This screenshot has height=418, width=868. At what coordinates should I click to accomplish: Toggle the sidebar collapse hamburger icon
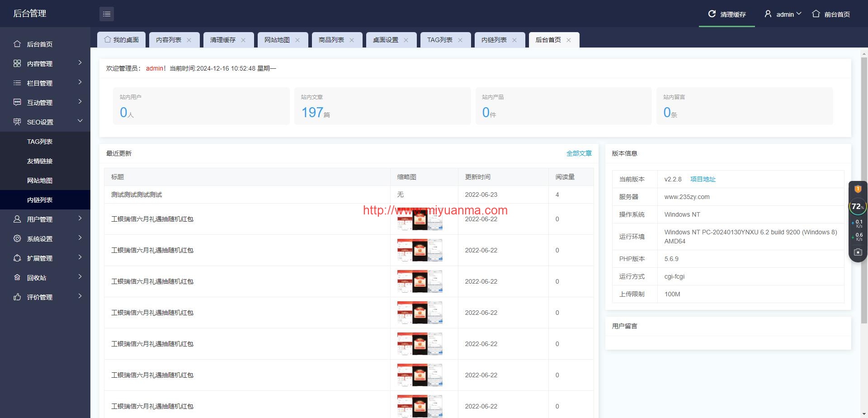pos(107,14)
